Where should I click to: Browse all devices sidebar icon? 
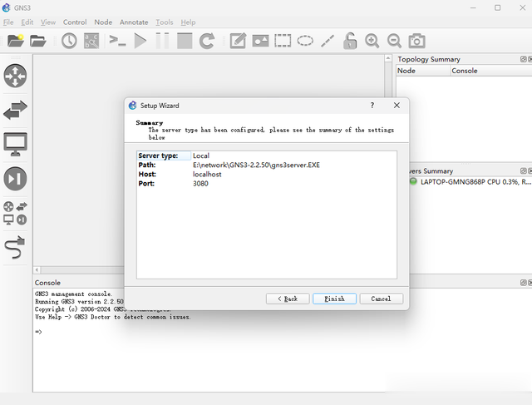(x=15, y=213)
